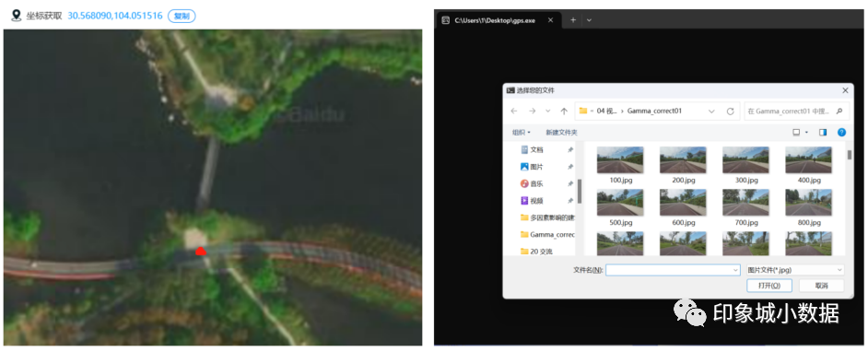Screen dimensions: 868x352
Task: Go back in the file dialog
Action: 514,111
